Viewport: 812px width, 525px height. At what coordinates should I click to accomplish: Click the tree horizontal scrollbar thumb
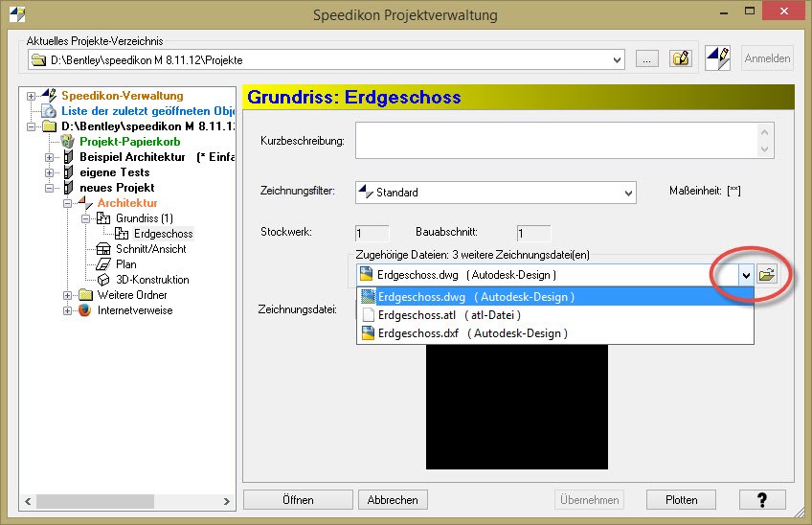click(95, 501)
